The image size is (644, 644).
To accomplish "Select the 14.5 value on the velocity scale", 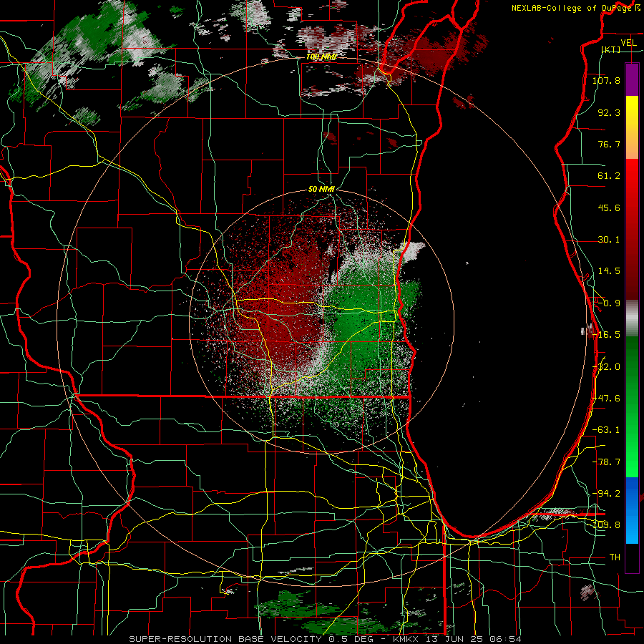I will click(609, 271).
